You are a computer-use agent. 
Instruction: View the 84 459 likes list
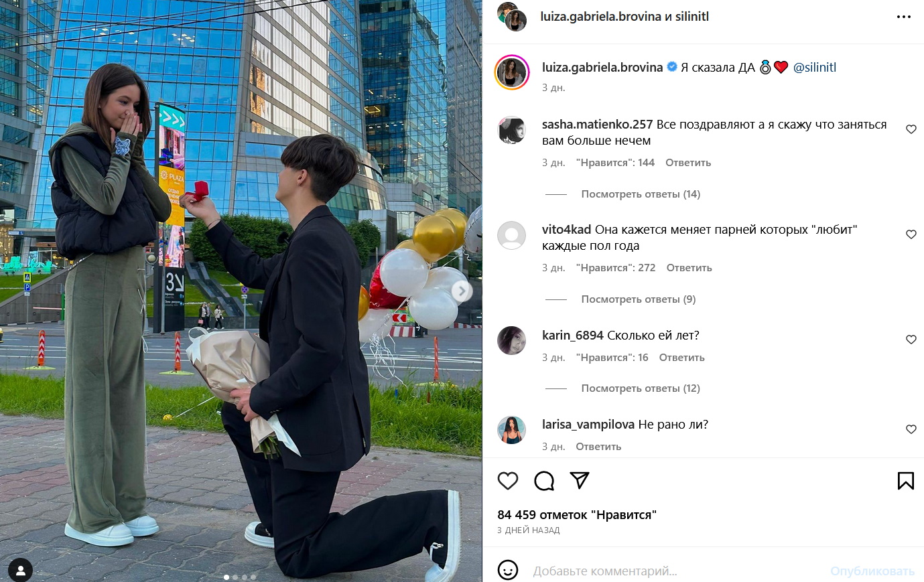[x=577, y=515]
